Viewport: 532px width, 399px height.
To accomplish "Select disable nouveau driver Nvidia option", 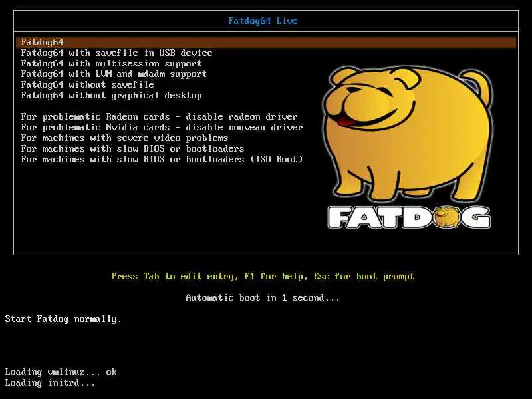I will pos(162,128).
